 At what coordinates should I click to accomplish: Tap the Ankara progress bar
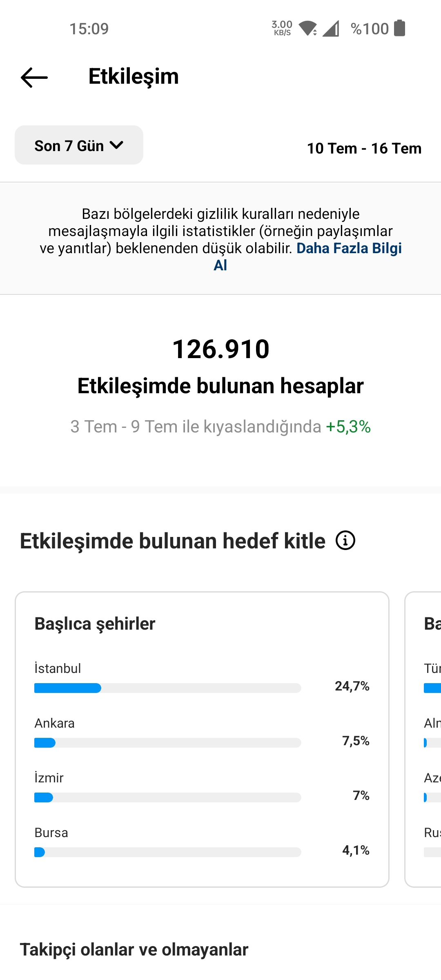click(x=167, y=743)
